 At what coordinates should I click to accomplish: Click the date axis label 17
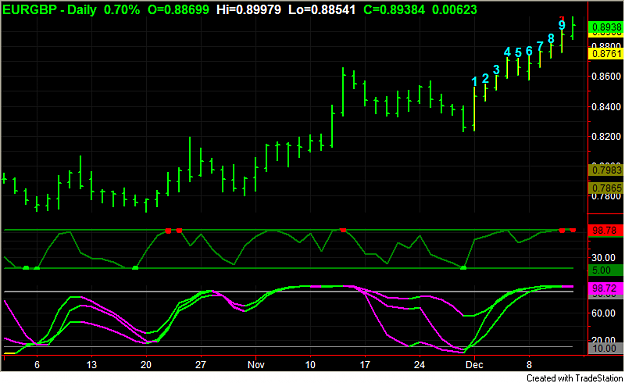[x=365, y=365]
